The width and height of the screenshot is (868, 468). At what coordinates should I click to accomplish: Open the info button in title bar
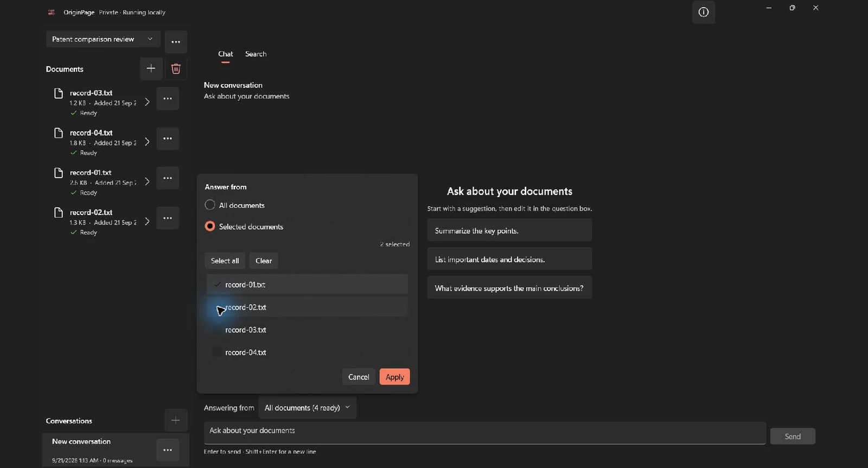(x=703, y=12)
